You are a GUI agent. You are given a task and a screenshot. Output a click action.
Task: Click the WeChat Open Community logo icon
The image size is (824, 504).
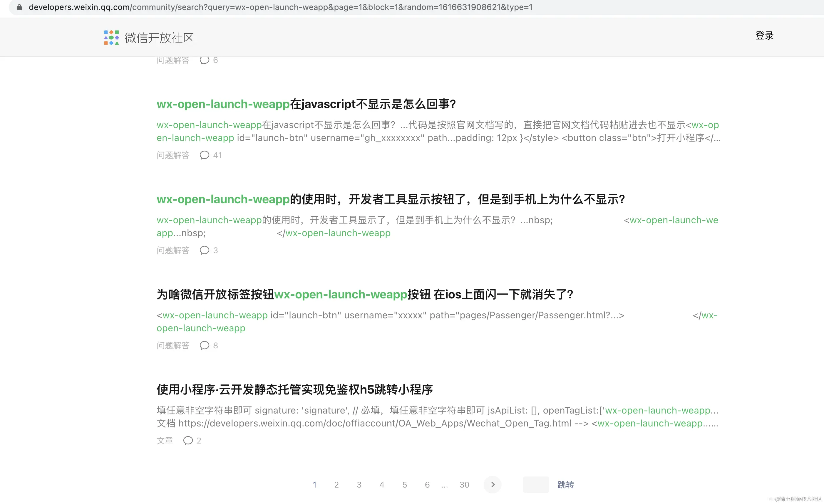tap(111, 37)
